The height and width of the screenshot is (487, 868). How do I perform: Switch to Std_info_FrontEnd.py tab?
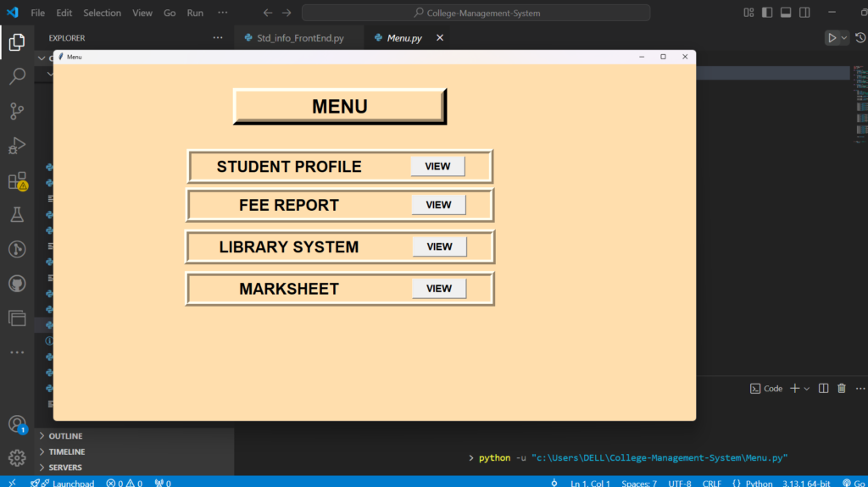coord(299,37)
